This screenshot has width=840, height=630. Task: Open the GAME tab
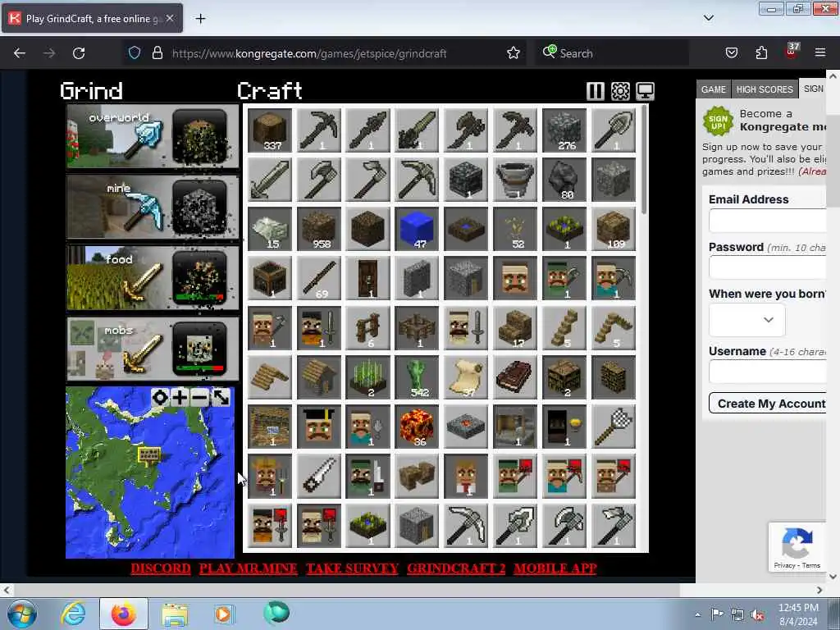pos(714,89)
